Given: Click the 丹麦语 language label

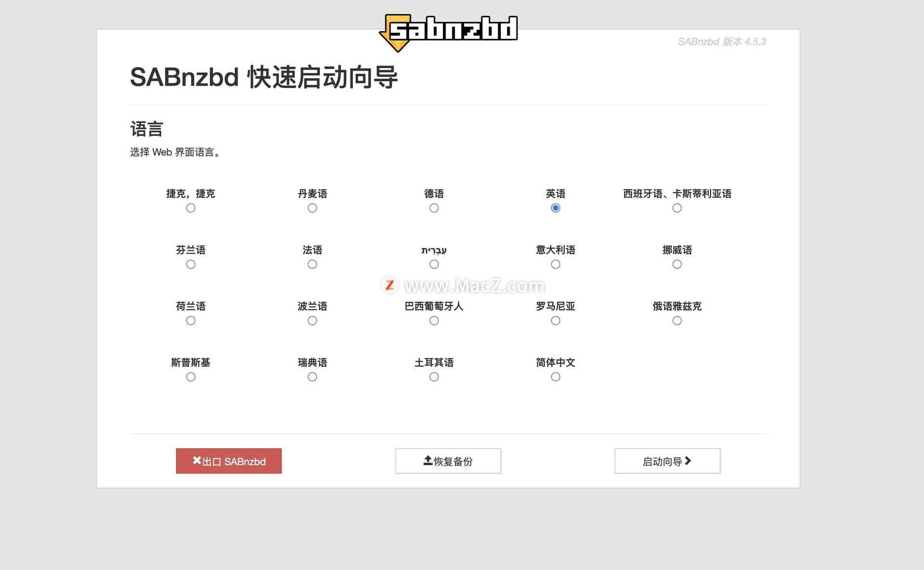Looking at the screenshot, I should (x=312, y=194).
